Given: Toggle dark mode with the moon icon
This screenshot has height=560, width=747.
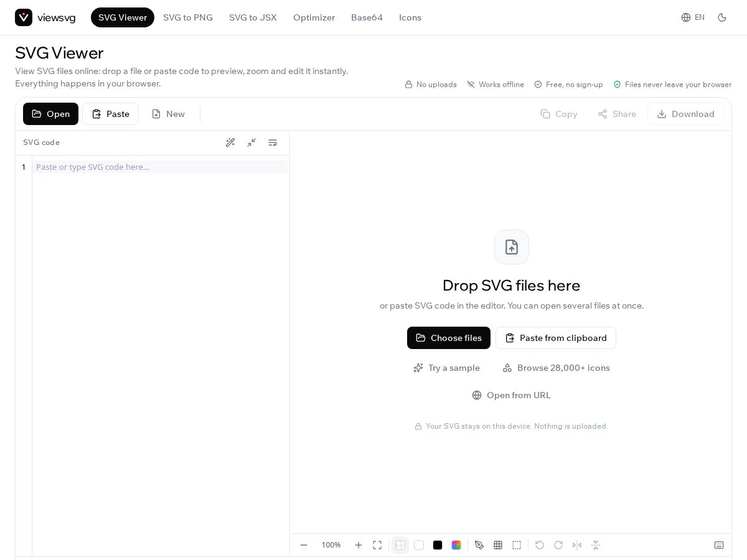Looking at the screenshot, I should click(722, 17).
